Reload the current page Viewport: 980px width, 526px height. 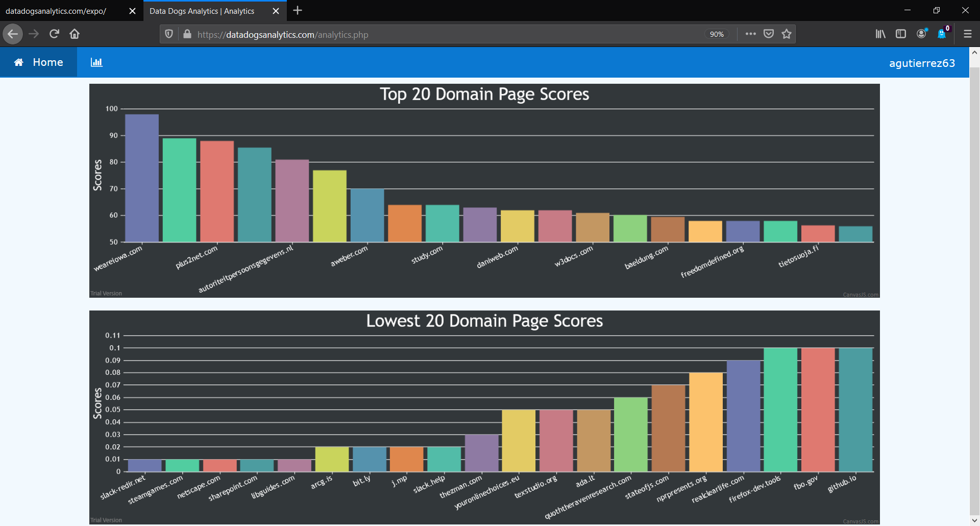(54, 34)
